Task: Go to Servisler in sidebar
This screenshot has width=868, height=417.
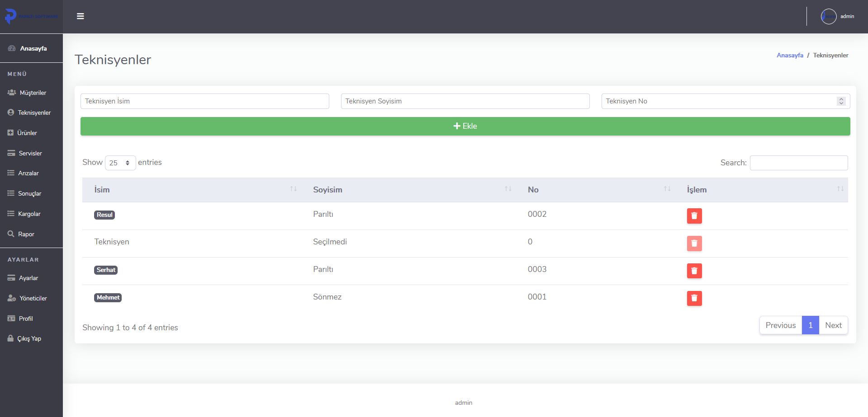Action: pyautogui.click(x=30, y=153)
